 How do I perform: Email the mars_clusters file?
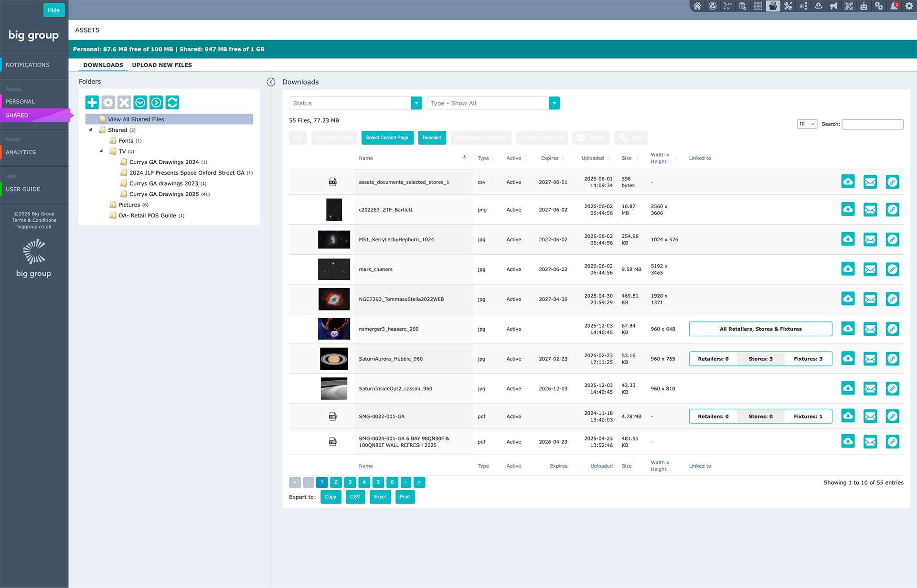pyautogui.click(x=870, y=269)
